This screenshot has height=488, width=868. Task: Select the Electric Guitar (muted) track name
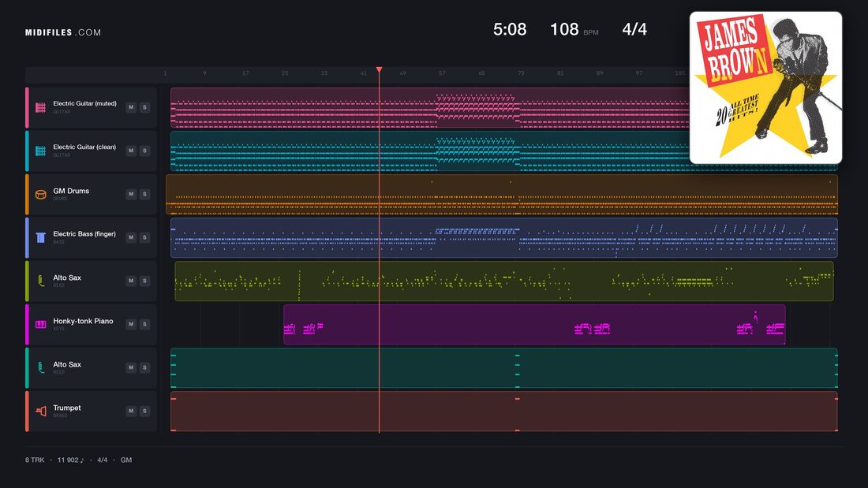[84, 103]
